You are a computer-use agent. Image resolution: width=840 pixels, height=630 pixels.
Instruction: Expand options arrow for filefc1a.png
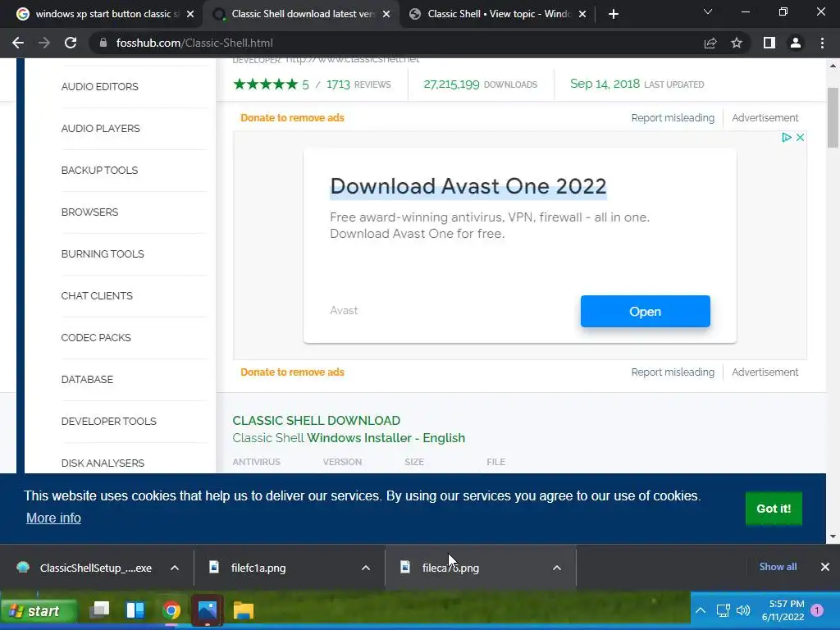coord(366,568)
